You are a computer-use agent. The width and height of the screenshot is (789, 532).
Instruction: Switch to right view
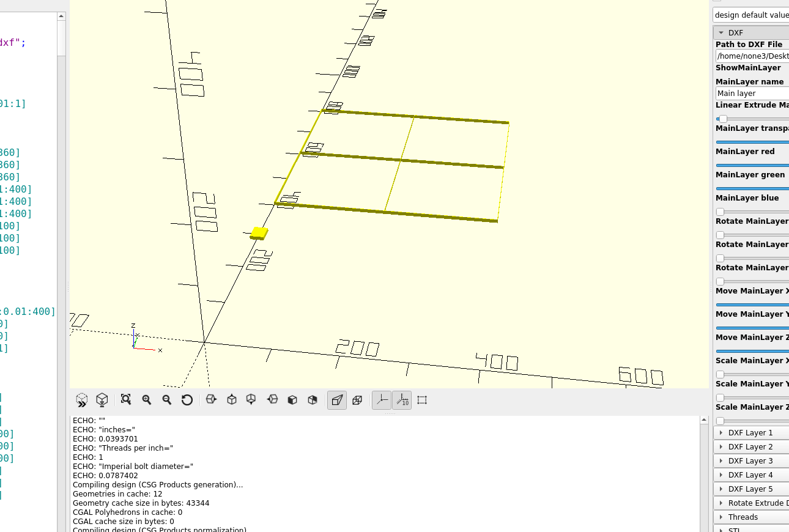211,399
